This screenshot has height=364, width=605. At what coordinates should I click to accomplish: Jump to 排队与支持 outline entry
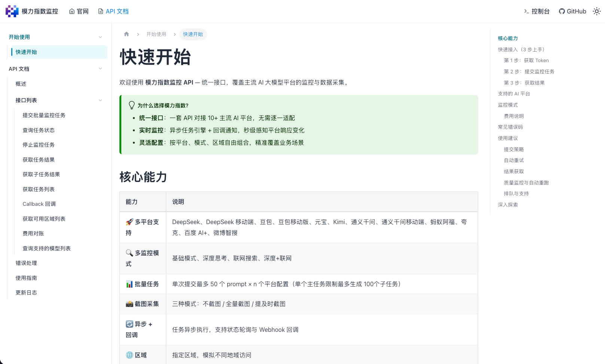click(516, 193)
